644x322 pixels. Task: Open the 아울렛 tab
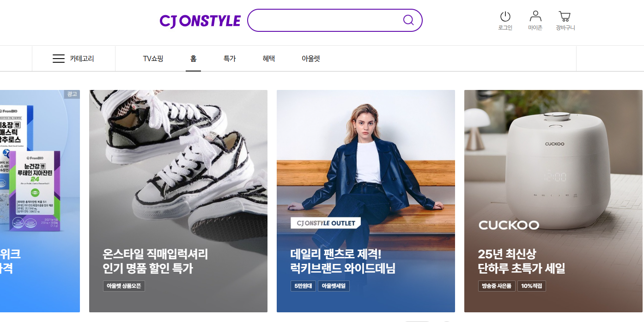click(x=310, y=59)
